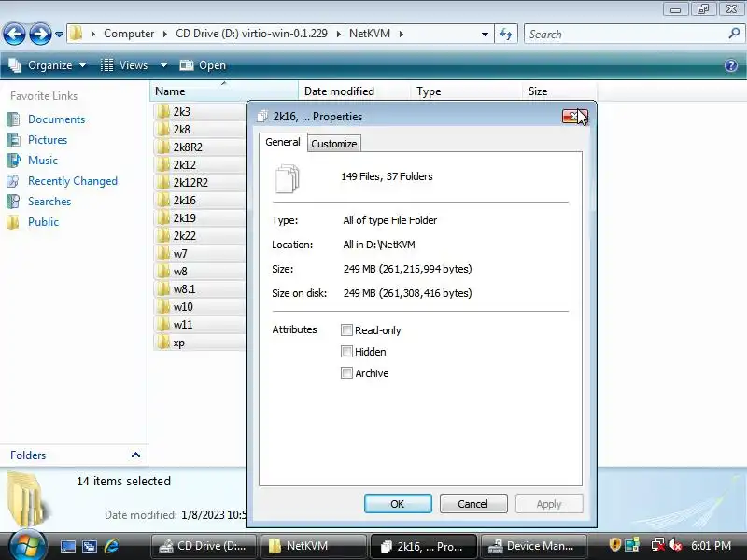
Task: Click the magnifier search icon
Action: click(x=734, y=34)
